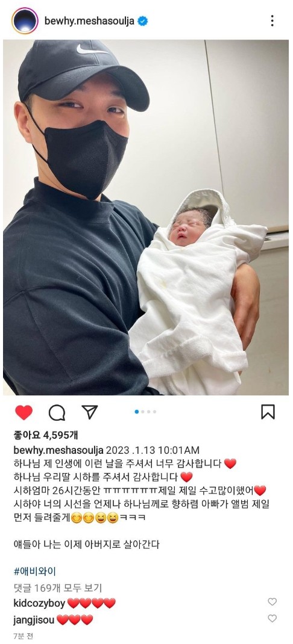
Task: Share post with the paper plane icon
Action: click(x=89, y=412)
